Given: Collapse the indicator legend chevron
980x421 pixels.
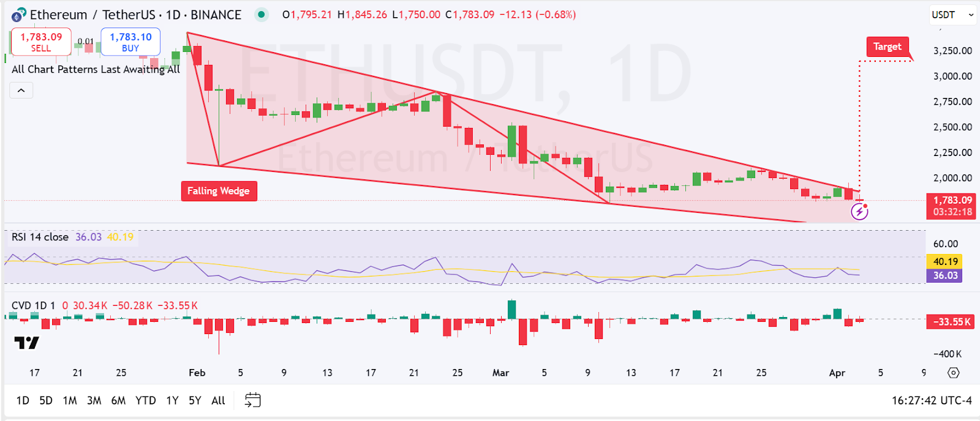Looking at the screenshot, I should click(x=21, y=91).
